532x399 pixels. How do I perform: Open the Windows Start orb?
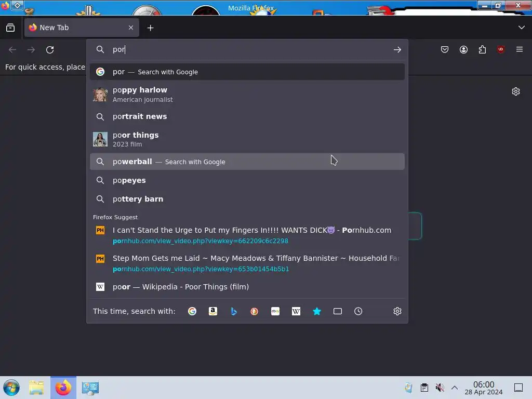tap(11, 388)
